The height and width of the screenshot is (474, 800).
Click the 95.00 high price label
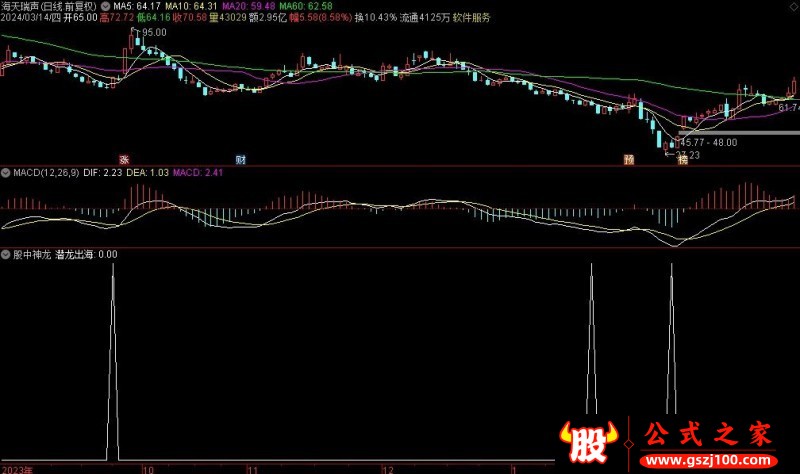(x=152, y=33)
